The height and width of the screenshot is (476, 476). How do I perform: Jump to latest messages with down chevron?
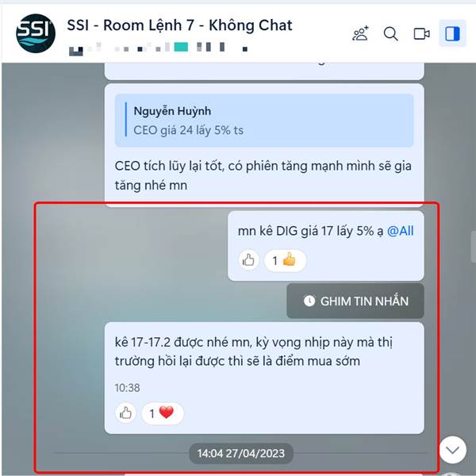453,450
